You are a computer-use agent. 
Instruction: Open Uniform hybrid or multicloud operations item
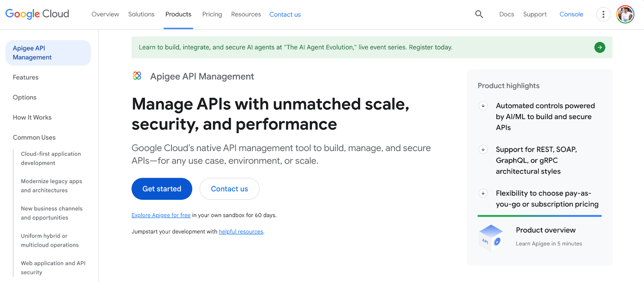click(x=50, y=241)
